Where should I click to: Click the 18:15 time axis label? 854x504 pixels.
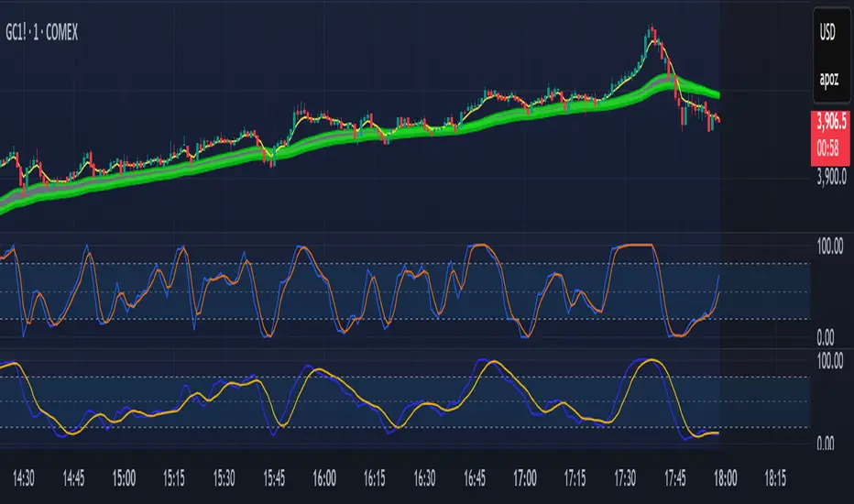[x=775, y=478]
